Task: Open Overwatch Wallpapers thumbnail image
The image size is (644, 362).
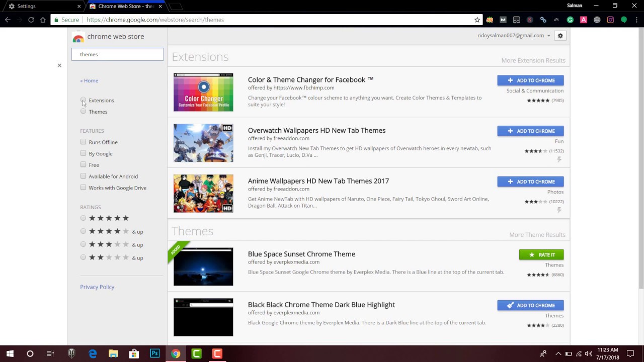Action: point(203,143)
